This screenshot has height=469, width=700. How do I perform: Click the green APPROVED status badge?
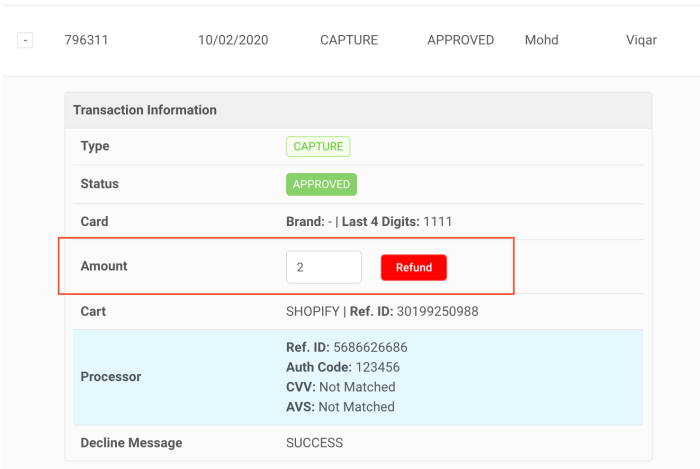321,184
